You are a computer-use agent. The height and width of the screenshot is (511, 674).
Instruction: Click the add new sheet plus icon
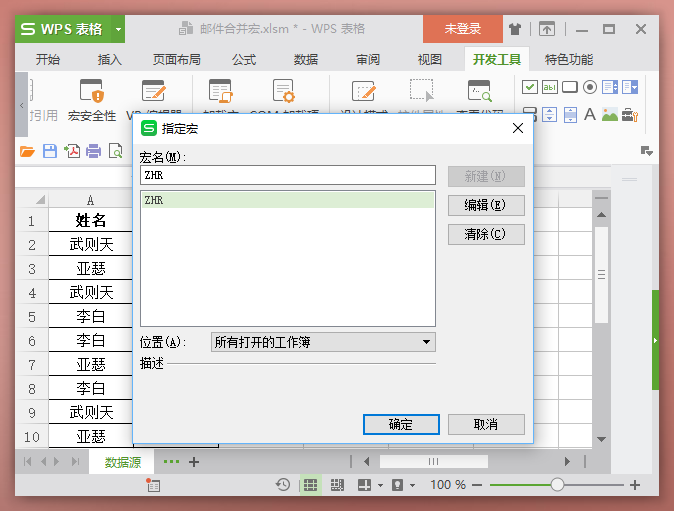click(x=194, y=462)
